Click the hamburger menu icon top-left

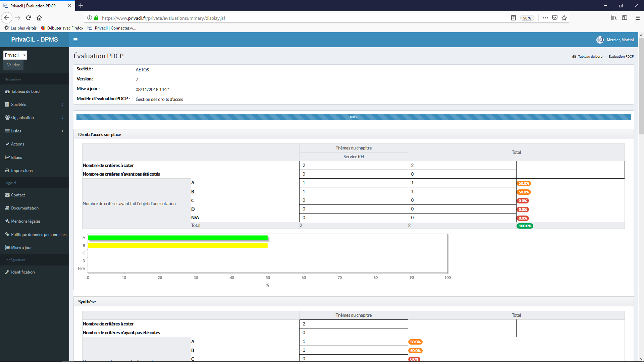click(x=75, y=39)
